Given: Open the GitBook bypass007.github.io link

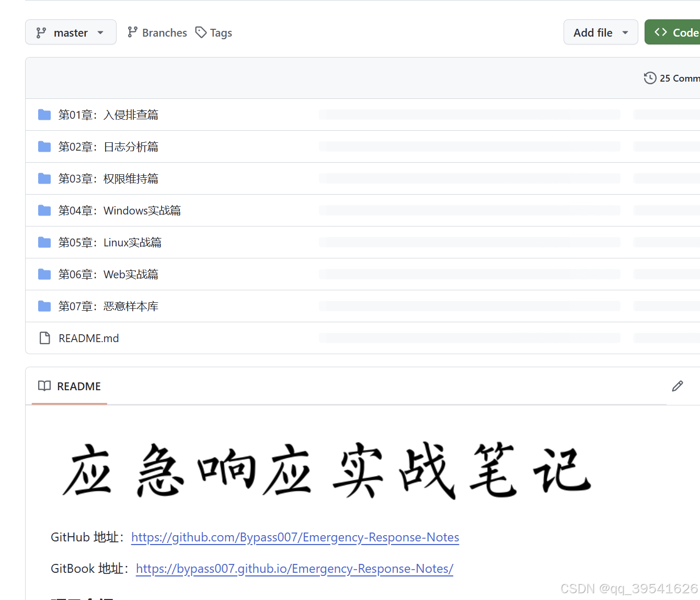Looking at the screenshot, I should (x=294, y=569).
